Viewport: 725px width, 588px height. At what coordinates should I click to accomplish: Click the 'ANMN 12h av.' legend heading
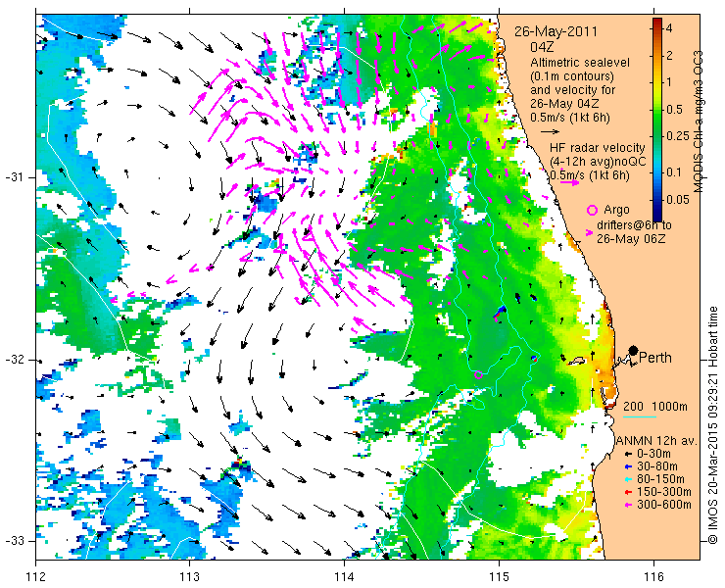click(655, 441)
